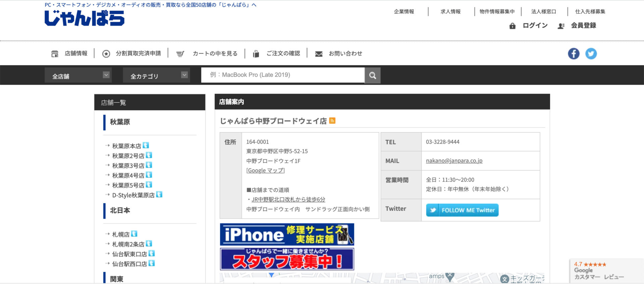Click the 秋葉原 region heading
This screenshot has height=284, width=644.
coord(120,122)
